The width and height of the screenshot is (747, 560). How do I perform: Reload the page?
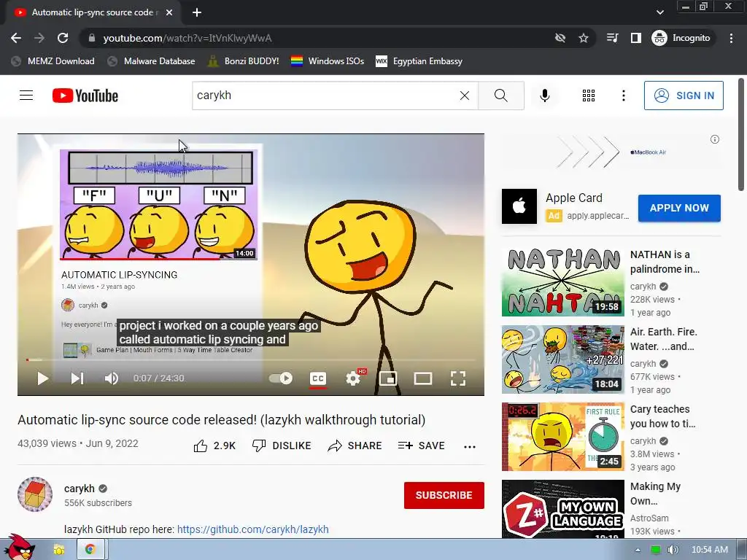click(x=63, y=38)
